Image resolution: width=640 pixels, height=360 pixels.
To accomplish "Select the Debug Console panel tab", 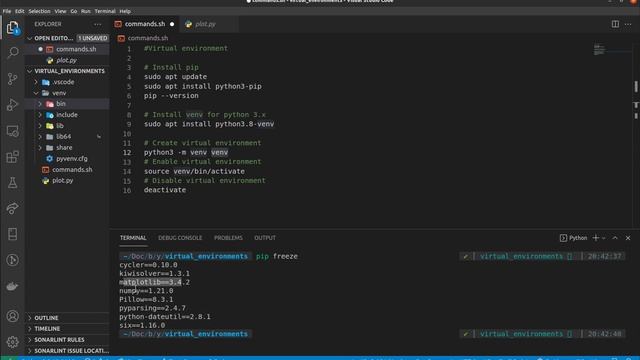I will point(180,238).
